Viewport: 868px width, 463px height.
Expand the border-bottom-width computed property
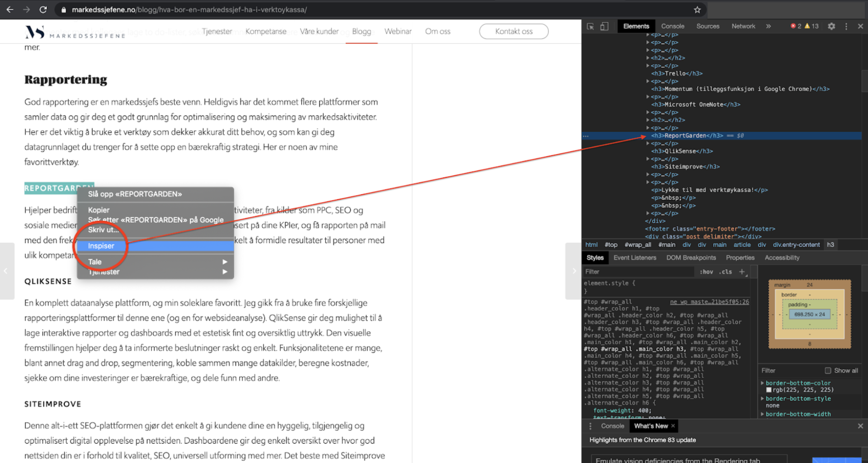click(762, 414)
